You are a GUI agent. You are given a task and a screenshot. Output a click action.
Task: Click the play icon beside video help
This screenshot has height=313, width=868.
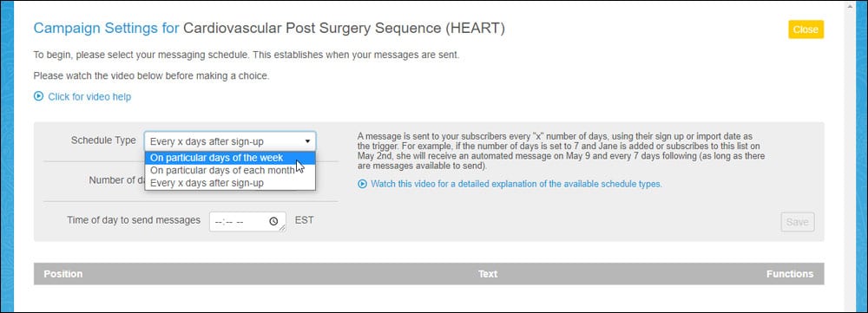point(38,96)
